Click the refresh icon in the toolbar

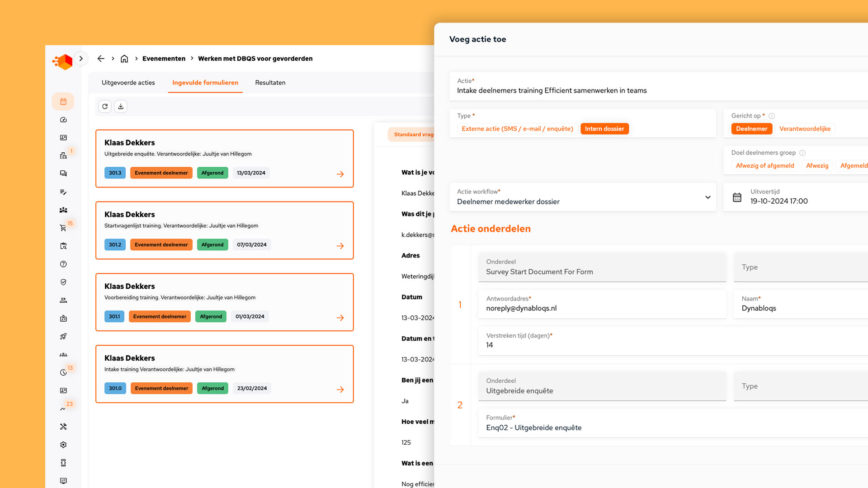(105, 107)
